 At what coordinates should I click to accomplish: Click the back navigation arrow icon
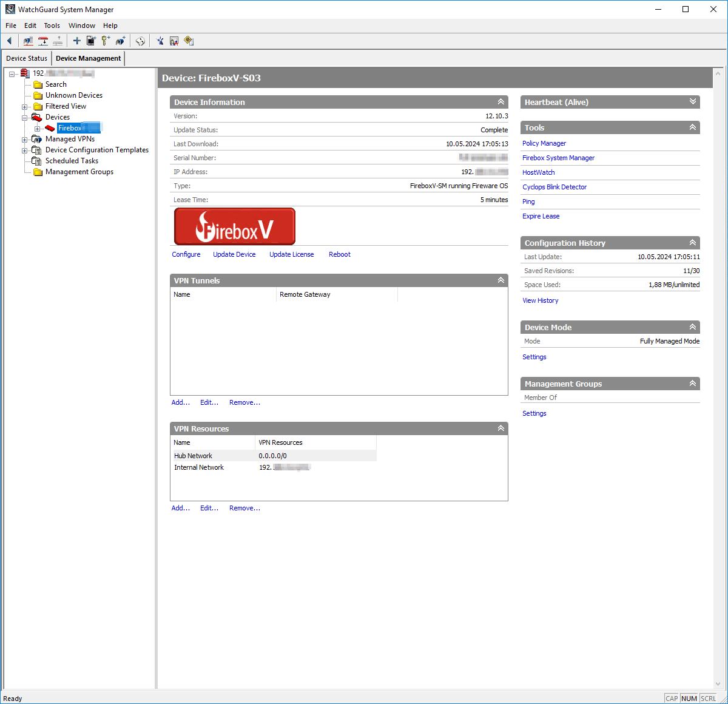pos(10,41)
